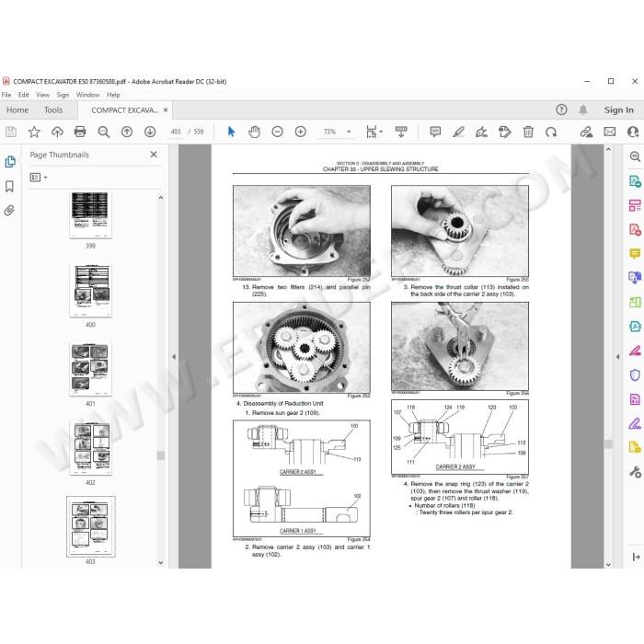644x644 pixels.
Task: Close the COMPACT EXCAVA... document tab
Action: 166,110
